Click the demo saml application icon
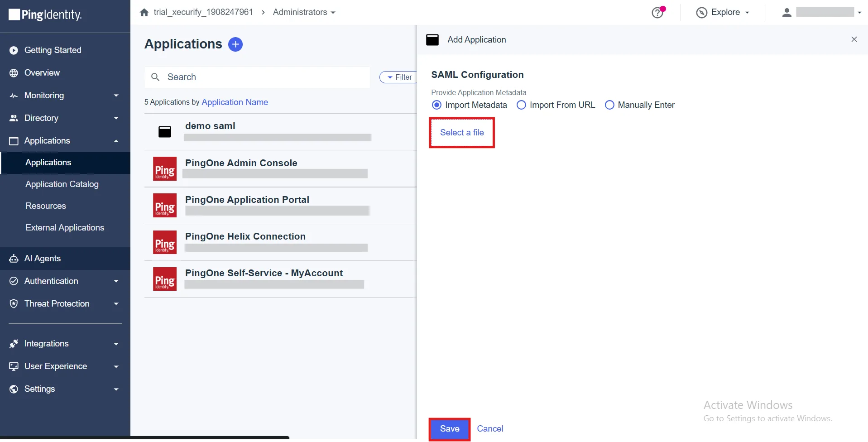Screen dimensions: 868x442 pyautogui.click(x=165, y=132)
